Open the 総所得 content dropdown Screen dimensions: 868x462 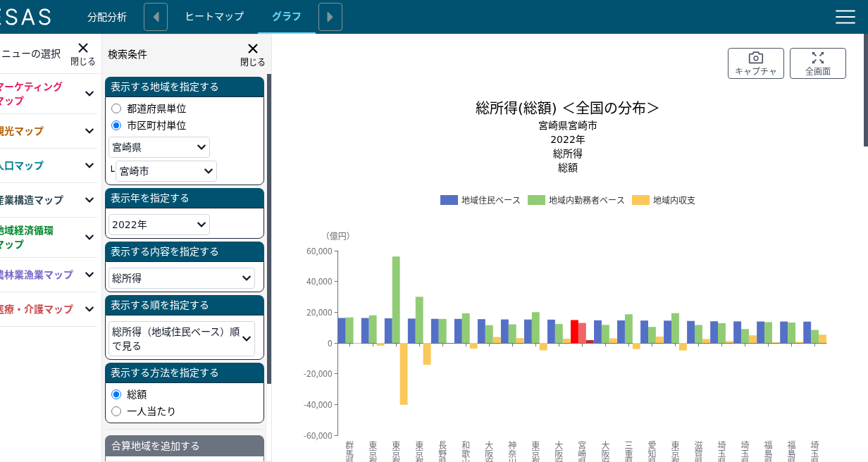coord(182,278)
